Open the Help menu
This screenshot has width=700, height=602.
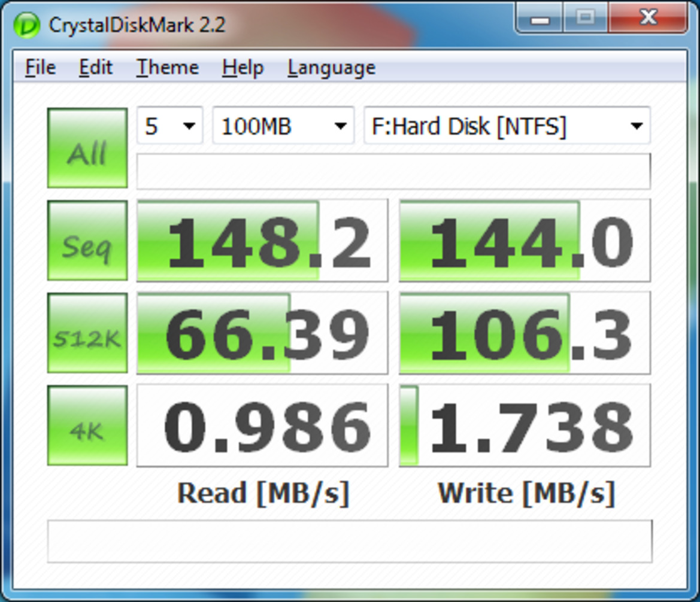pos(243,68)
